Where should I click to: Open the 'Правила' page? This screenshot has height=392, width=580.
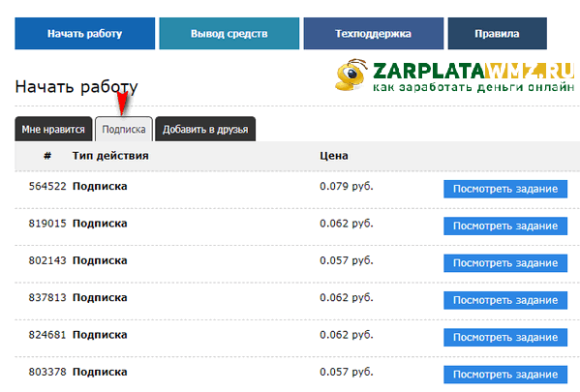[x=497, y=33]
